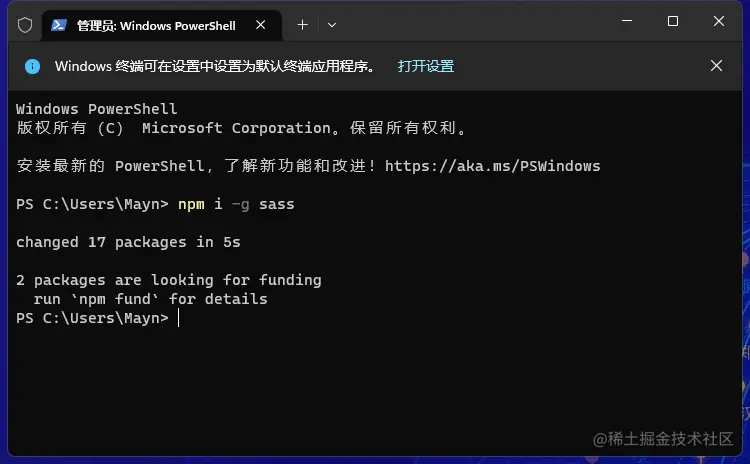This screenshot has width=750, height=464.
Task: Click the shield icon in title bar
Action: pos(25,25)
